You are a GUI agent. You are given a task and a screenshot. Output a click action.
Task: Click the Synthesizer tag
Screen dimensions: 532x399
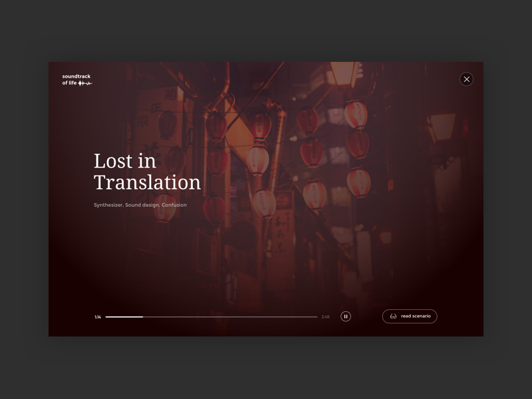108,205
